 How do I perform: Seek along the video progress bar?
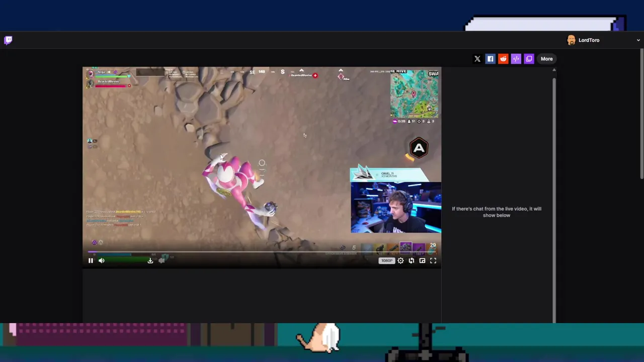coord(262,251)
